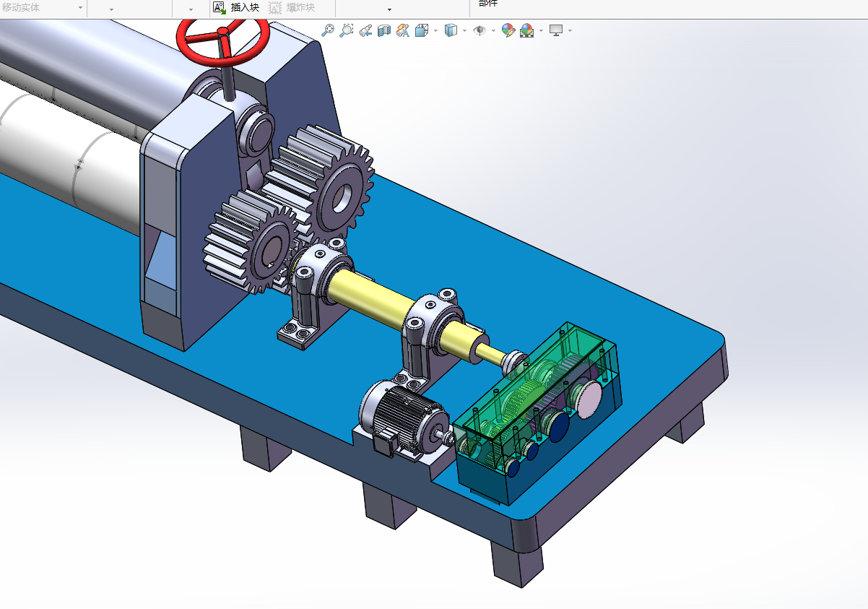Screen dimensions: 868x609
Task: Expand the Apply Scene dropdown arrow
Action: (x=541, y=31)
